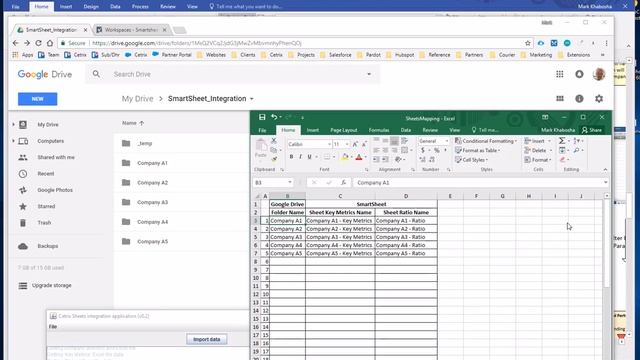Reload the Chrome page
The image size is (640, 360).
click(x=38, y=43)
